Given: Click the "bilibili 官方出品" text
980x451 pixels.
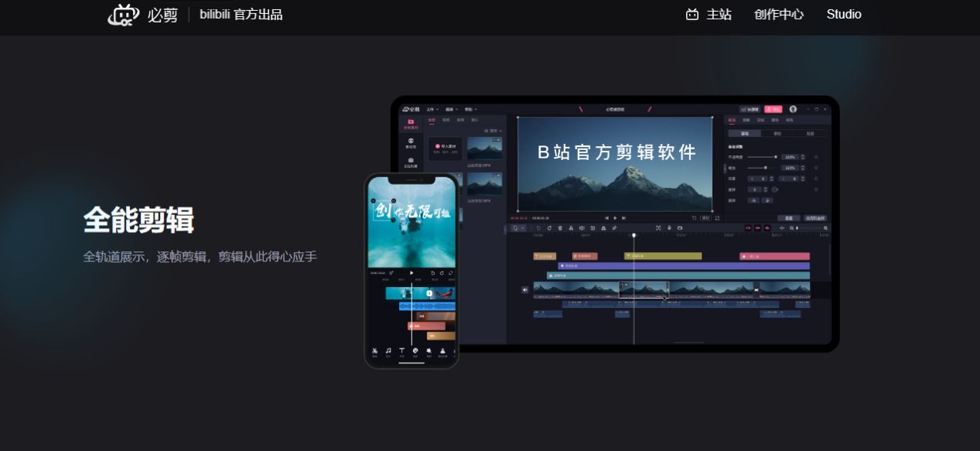Looking at the screenshot, I should point(241,14).
